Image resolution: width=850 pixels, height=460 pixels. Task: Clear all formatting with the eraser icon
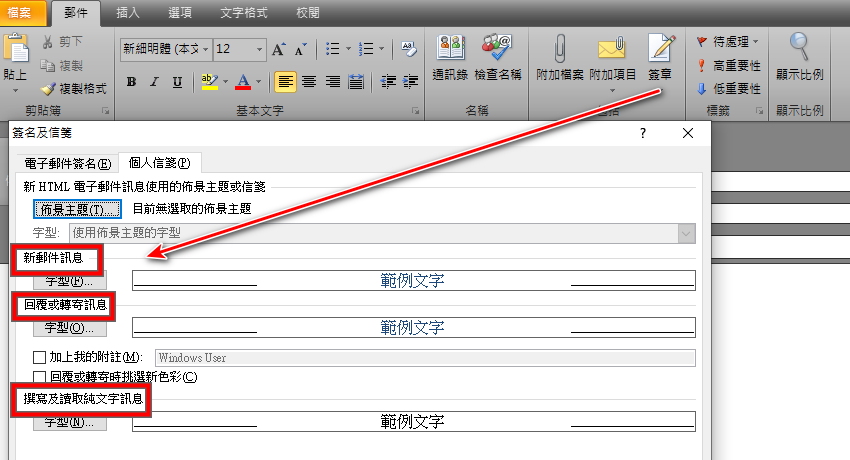[409, 49]
